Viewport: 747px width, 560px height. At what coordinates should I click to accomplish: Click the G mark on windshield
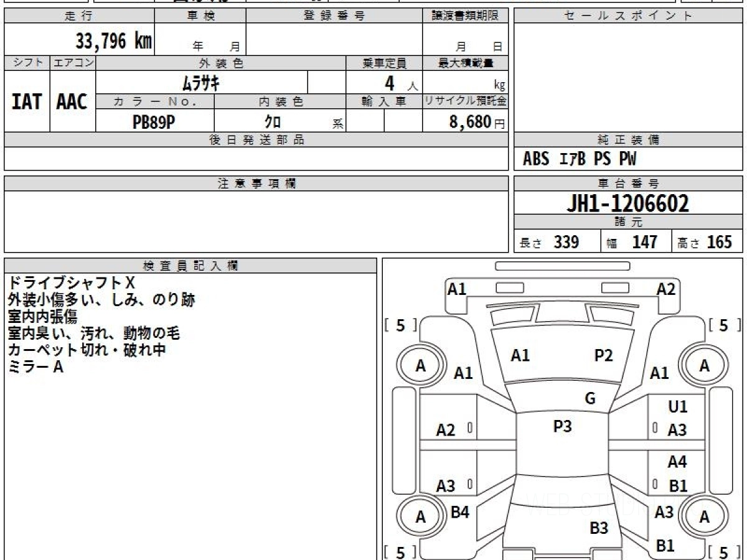590,399
